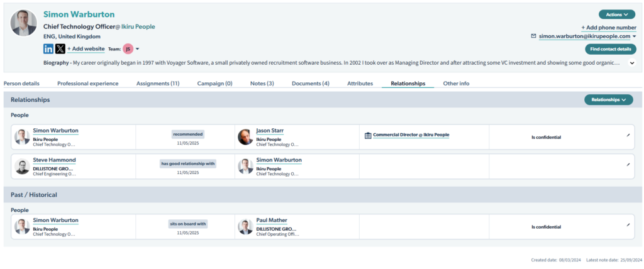Expand the Team dropdown arrow

coord(138,49)
